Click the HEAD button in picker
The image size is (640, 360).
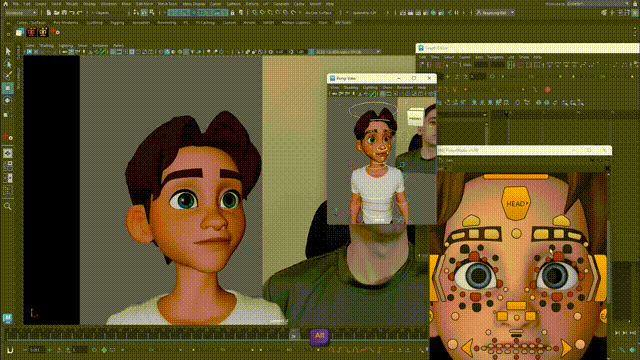(516, 203)
